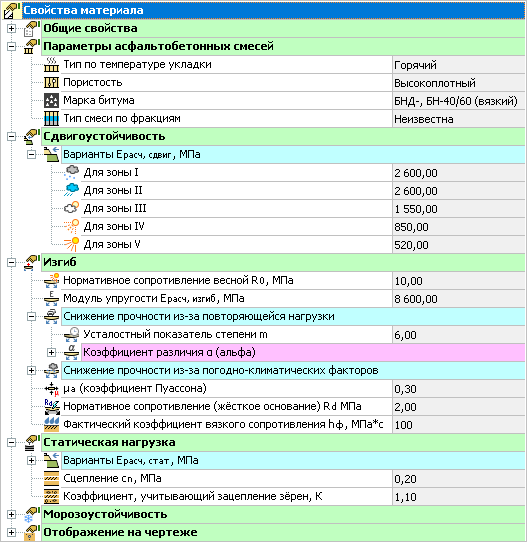The image size is (527, 542).
Task: Click the partly cloudy icon for zone III
Action: click(72, 208)
